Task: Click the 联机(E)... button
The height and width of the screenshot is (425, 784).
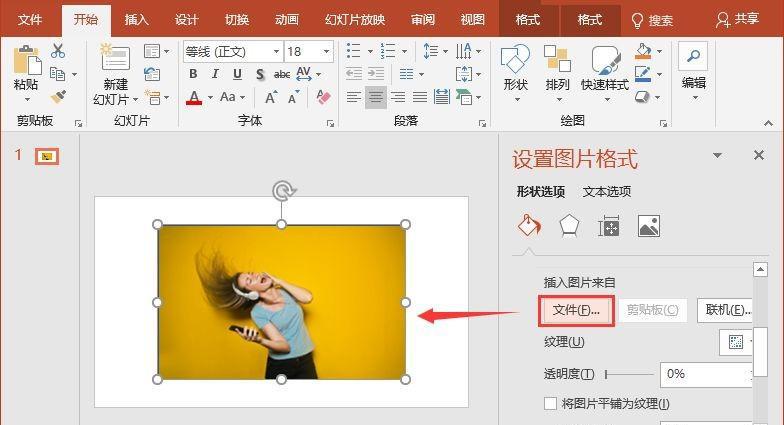Action: pyautogui.click(x=728, y=310)
